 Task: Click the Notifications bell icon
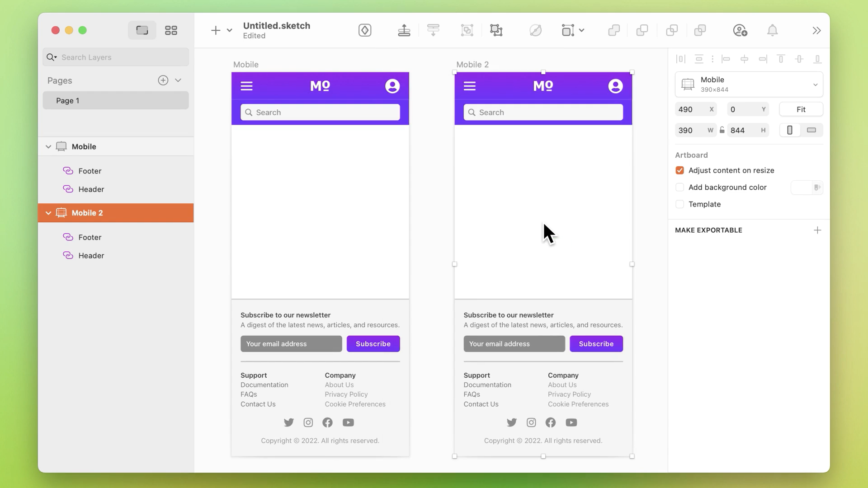pos(773,30)
